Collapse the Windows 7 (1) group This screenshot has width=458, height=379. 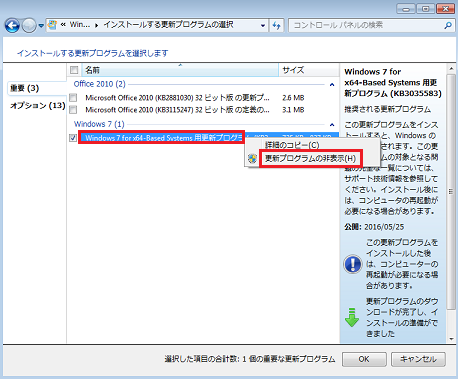point(332,125)
